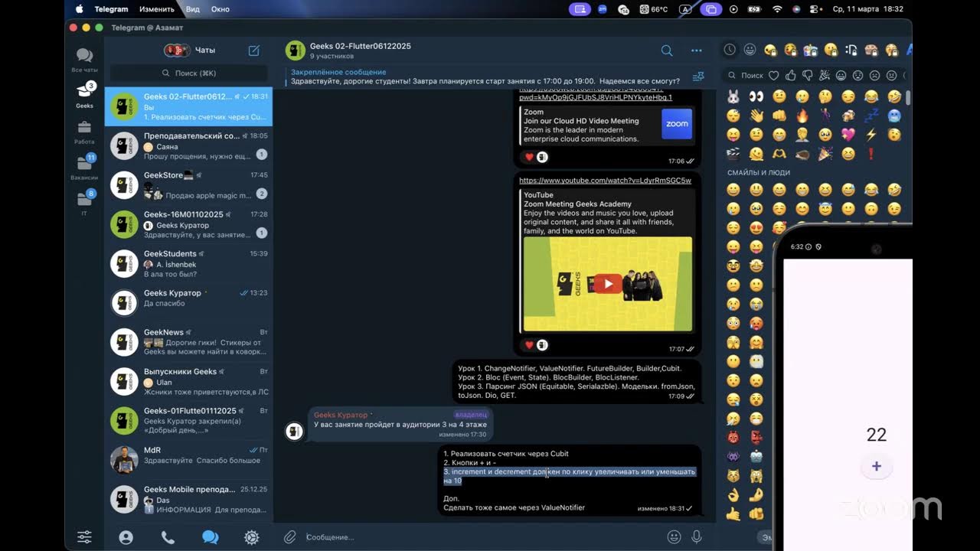Open the pinned message banner
The width and height of the screenshot is (980, 551).
[486, 77]
